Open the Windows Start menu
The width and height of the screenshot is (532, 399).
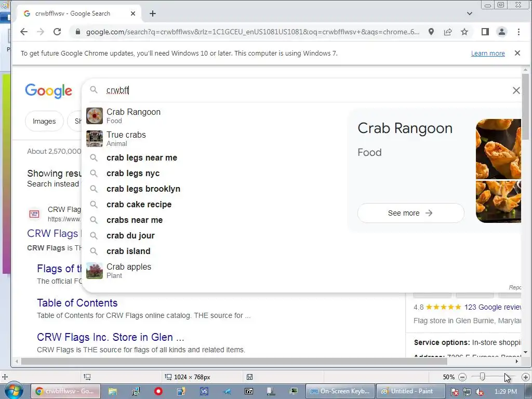point(14,391)
